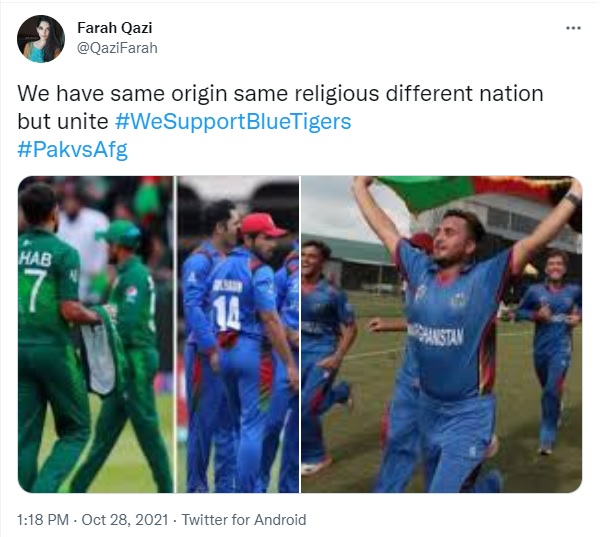Open the Twitter for Android source link

click(244, 520)
